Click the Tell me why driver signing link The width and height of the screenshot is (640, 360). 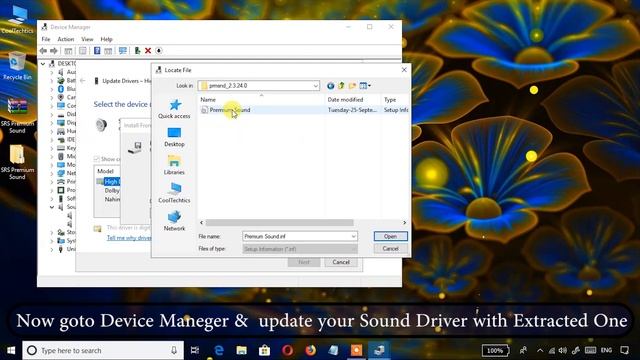[x=129, y=238]
